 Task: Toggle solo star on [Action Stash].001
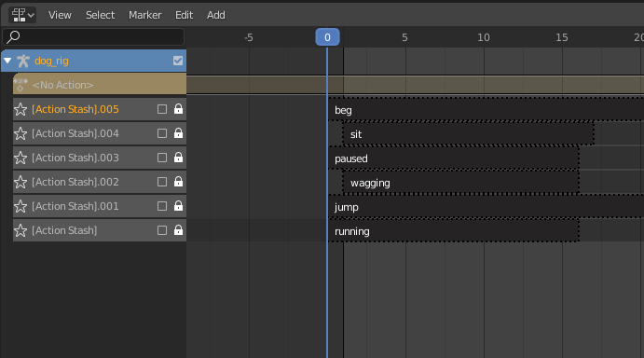21,206
